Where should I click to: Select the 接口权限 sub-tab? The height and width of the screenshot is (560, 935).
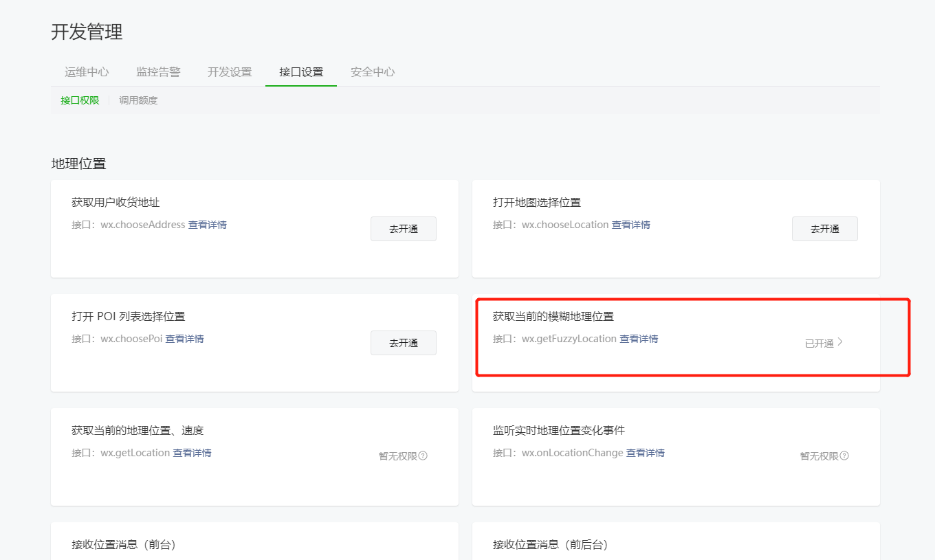click(80, 100)
